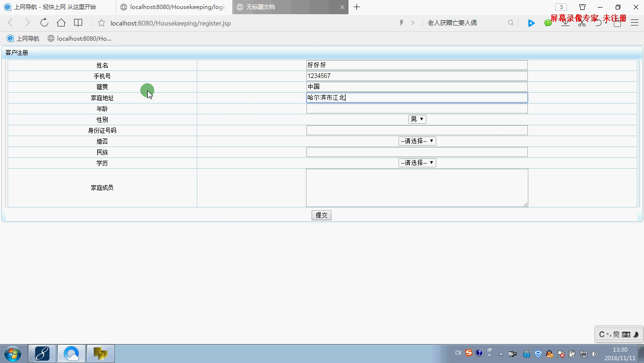Click the lightning speed-mode icon
The image size is (644, 363).
pyautogui.click(x=402, y=23)
